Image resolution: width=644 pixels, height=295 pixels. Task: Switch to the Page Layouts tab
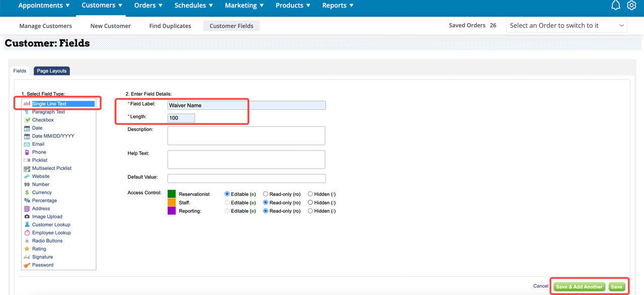coord(52,71)
